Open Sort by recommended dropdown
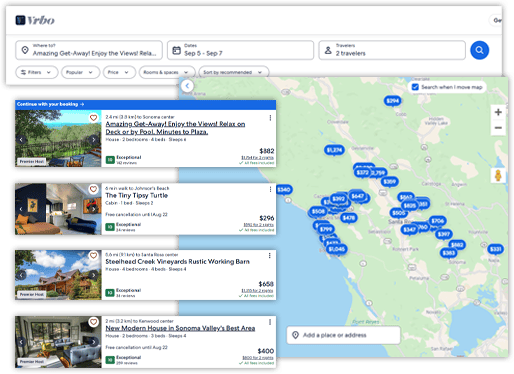Image resolution: width=514 pixels, height=374 pixels. click(233, 72)
